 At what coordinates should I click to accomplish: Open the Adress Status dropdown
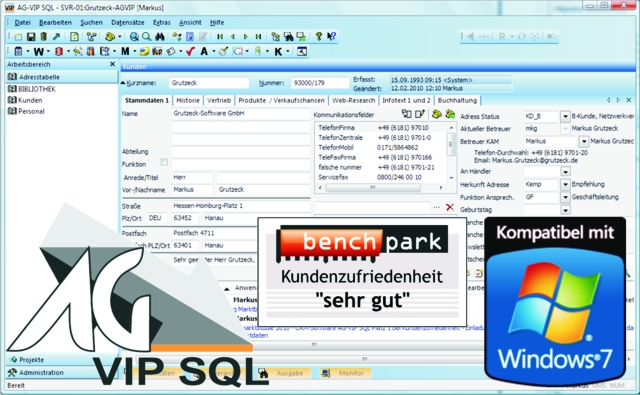[x=565, y=117]
